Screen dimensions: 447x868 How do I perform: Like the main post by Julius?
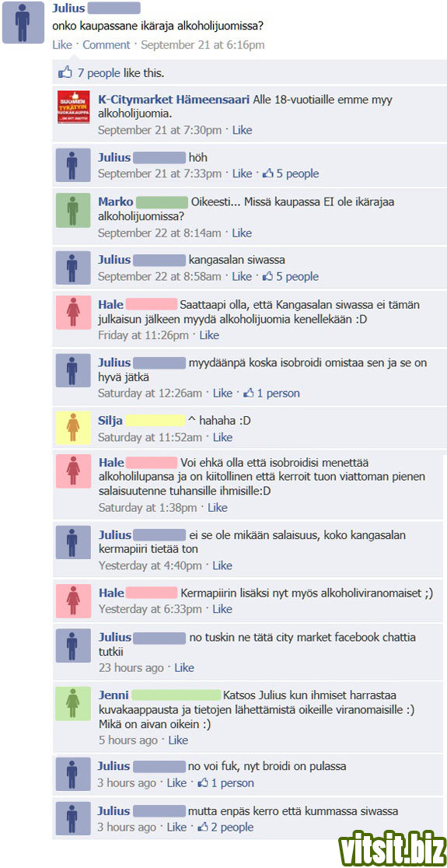click(x=62, y=45)
